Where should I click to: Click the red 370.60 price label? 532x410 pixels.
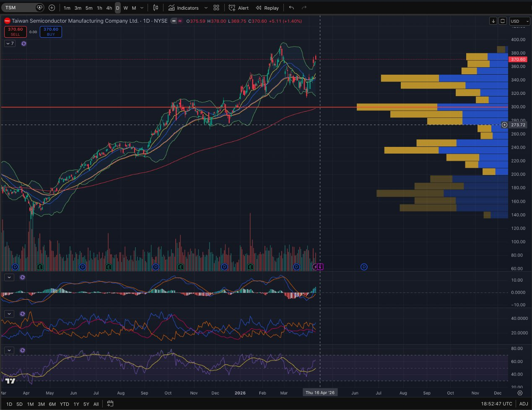tap(518, 60)
